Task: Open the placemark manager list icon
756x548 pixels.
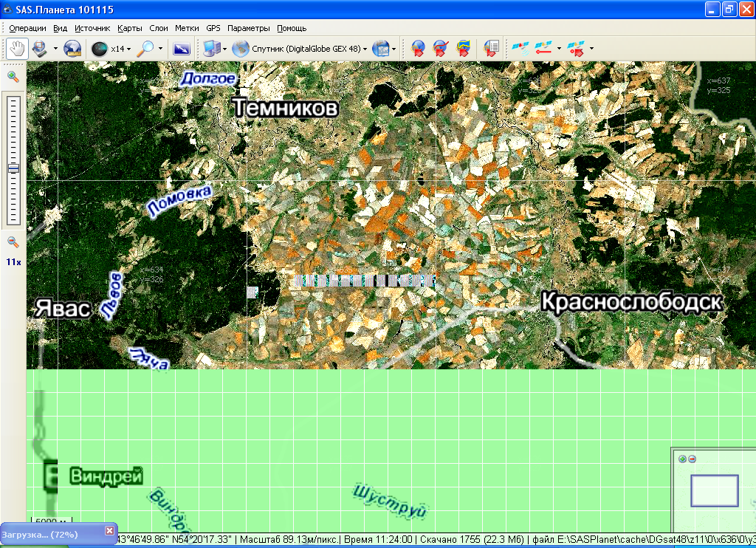Action: [x=490, y=49]
